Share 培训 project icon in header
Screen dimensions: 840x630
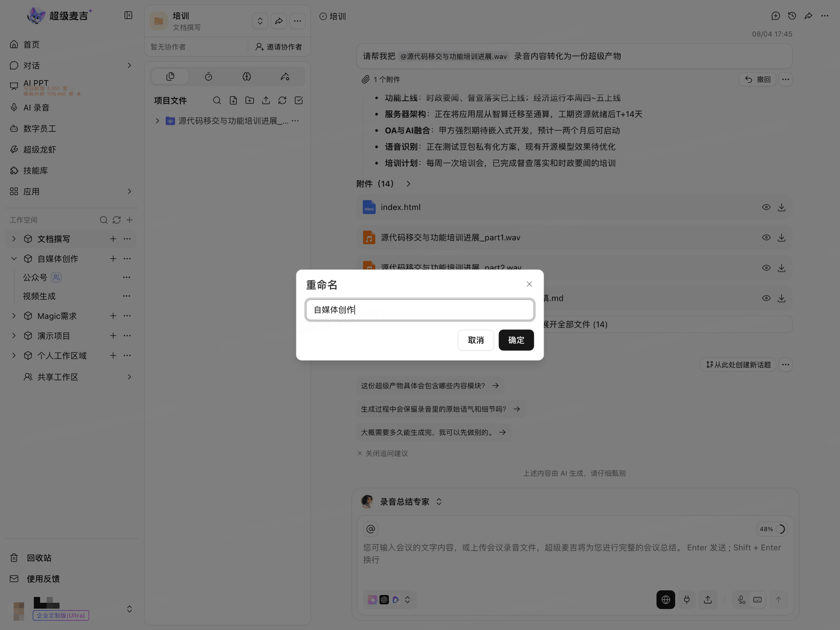tap(279, 21)
